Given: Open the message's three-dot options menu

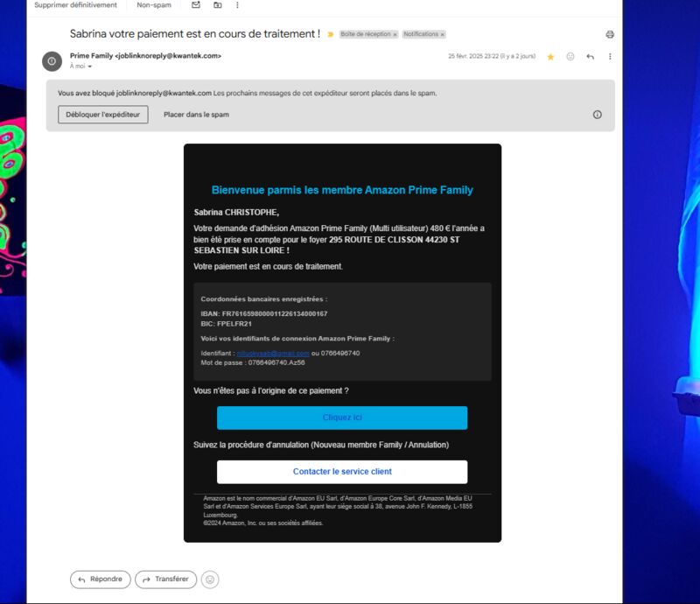Looking at the screenshot, I should click(610, 57).
